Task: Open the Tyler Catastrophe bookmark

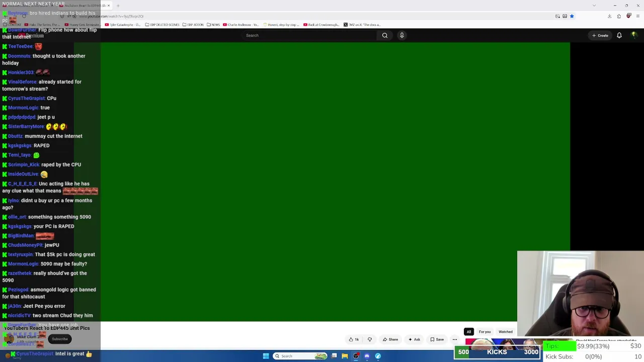Action: (x=123, y=25)
